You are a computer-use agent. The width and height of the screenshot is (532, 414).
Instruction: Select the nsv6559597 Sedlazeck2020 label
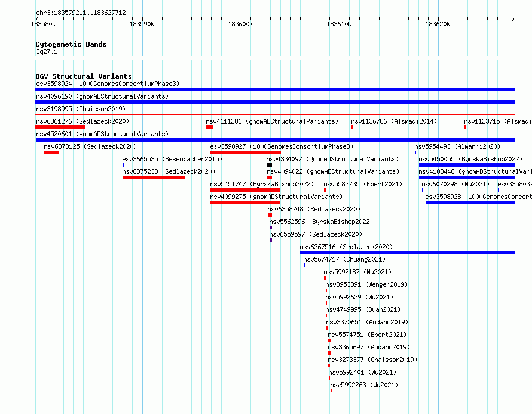coord(316,234)
